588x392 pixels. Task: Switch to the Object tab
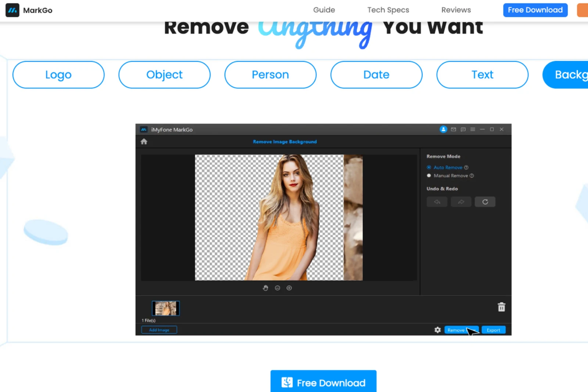[x=164, y=75]
